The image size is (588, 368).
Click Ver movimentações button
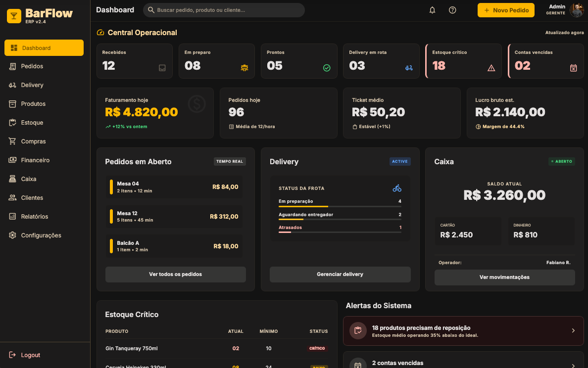tap(504, 277)
